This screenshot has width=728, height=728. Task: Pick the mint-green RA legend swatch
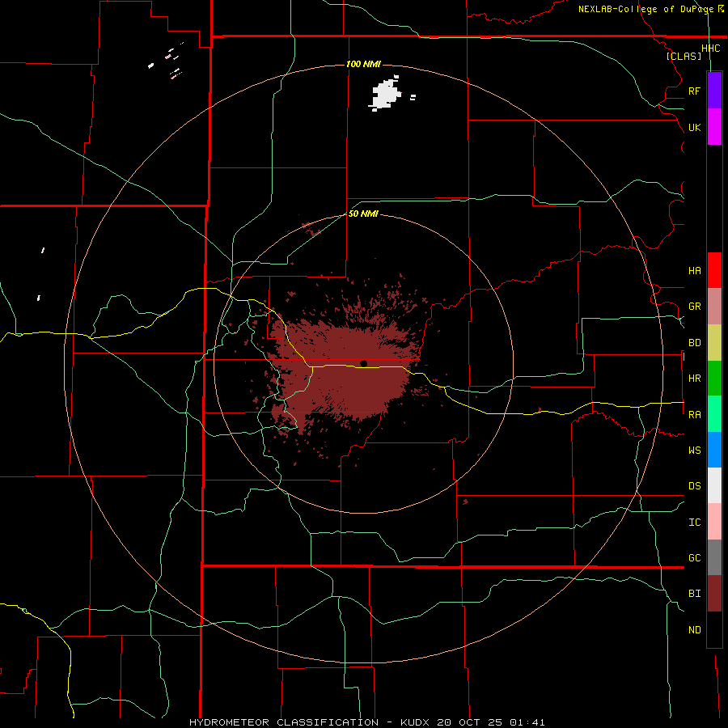click(714, 414)
